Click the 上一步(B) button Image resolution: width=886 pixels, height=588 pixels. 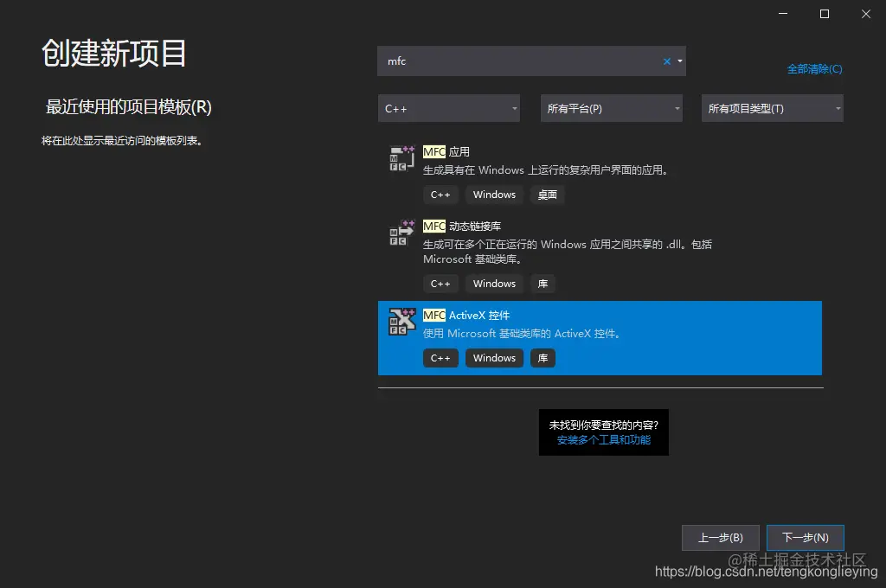click(721, 538)
